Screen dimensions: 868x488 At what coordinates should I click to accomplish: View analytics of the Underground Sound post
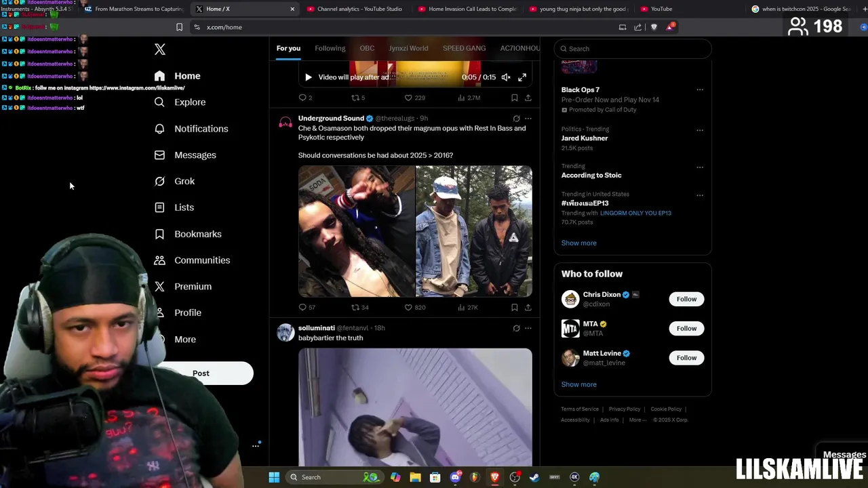point(468,307)
